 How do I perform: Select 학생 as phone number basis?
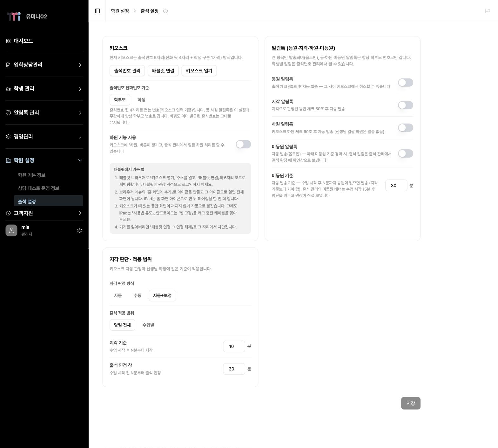(141, 100)
